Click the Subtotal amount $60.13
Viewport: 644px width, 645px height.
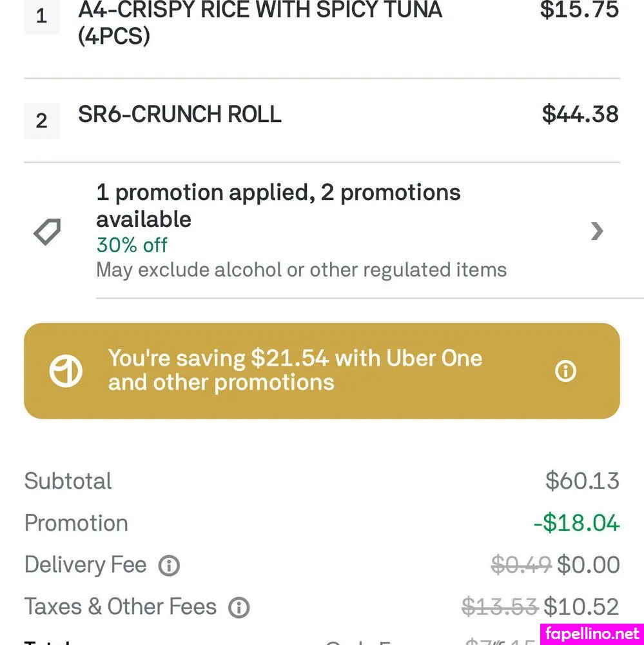point(581,481)
